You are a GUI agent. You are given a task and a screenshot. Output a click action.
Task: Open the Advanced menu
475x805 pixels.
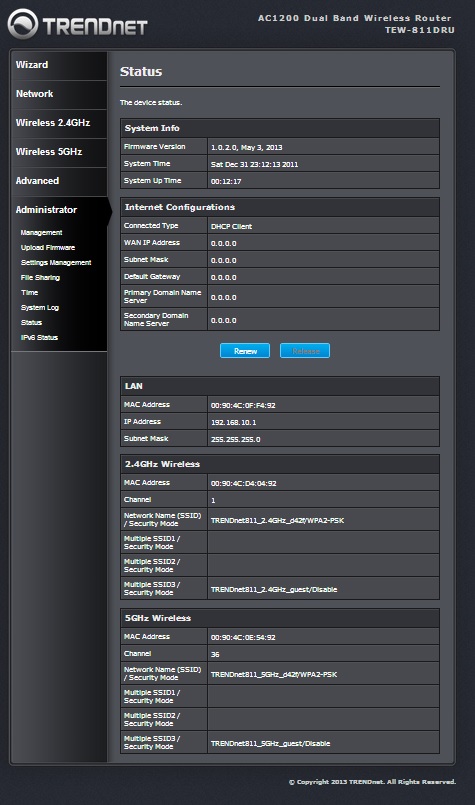(37, 181)
